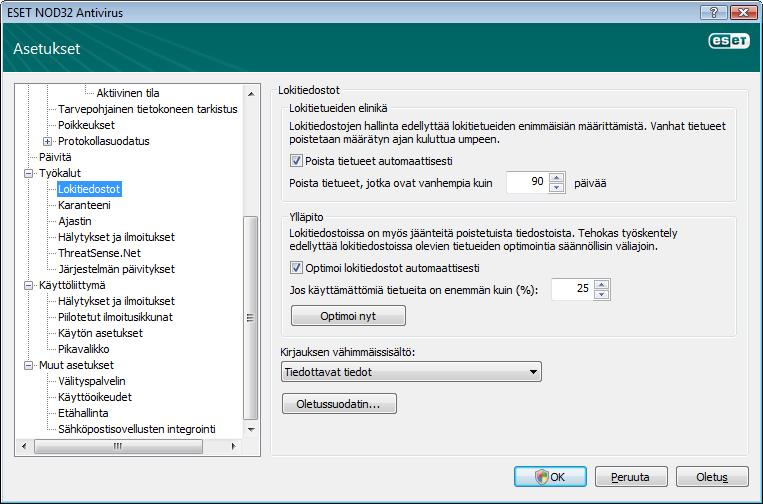This screenshot has width=763, height=504.
Task: Collapse the Muut asetukset tree node
Action: point(28,365)
